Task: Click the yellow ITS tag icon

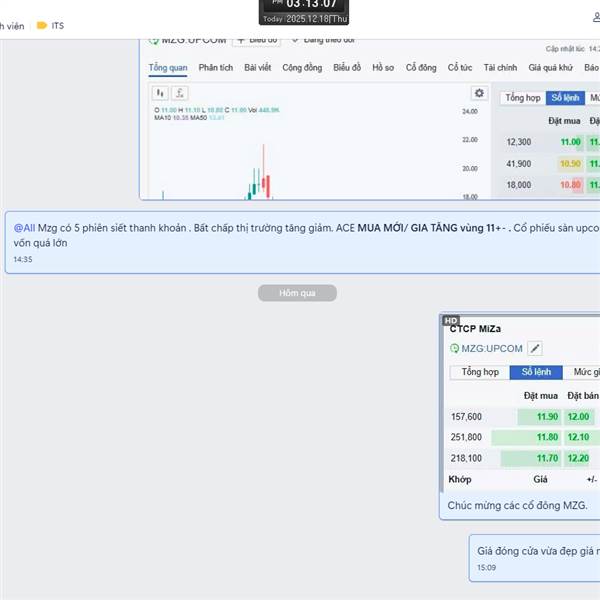Action: coord(42,26)
